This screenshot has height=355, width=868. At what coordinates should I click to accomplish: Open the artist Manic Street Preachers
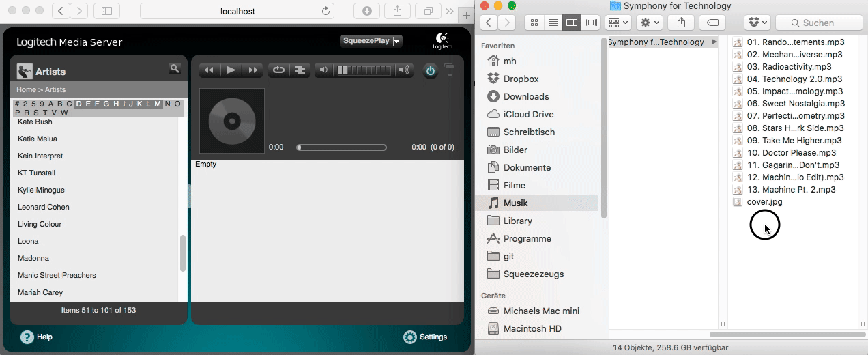coord(57,275)
